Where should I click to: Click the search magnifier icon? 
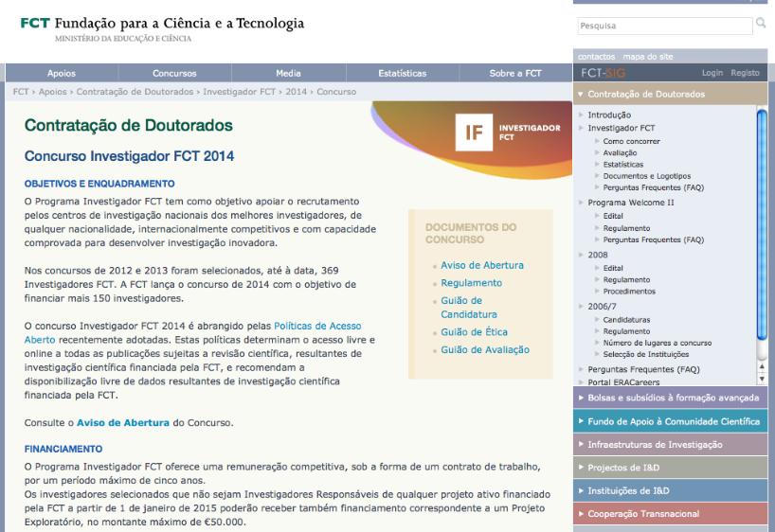point(761,23)
